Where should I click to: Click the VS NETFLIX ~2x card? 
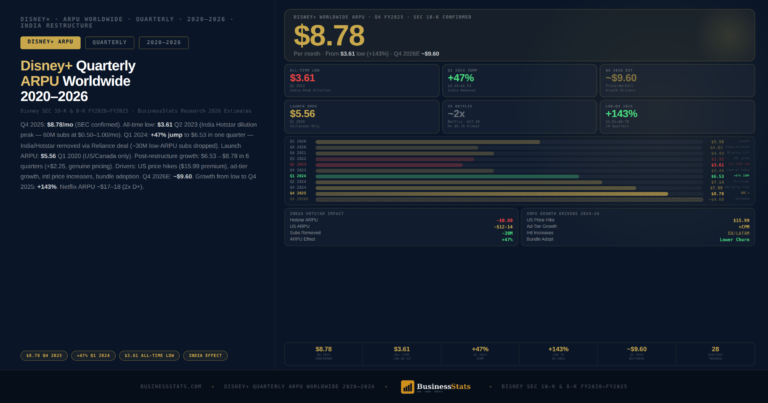520,117
